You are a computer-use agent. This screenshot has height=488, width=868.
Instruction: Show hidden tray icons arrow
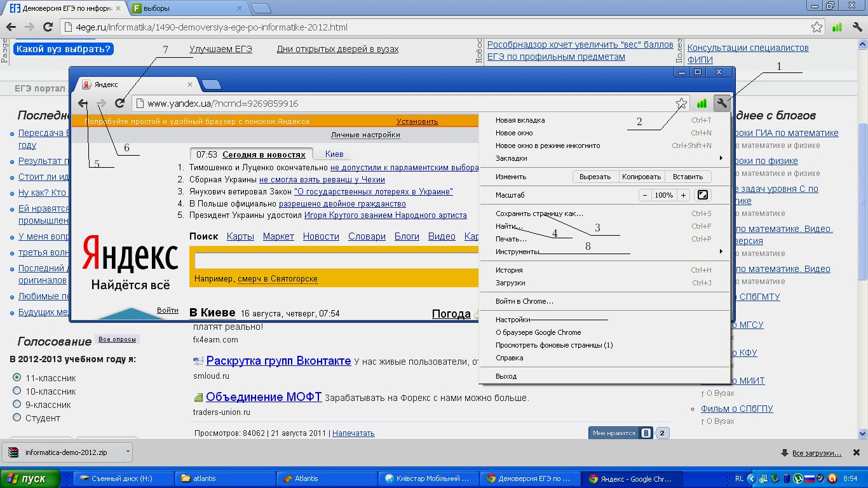752,478
